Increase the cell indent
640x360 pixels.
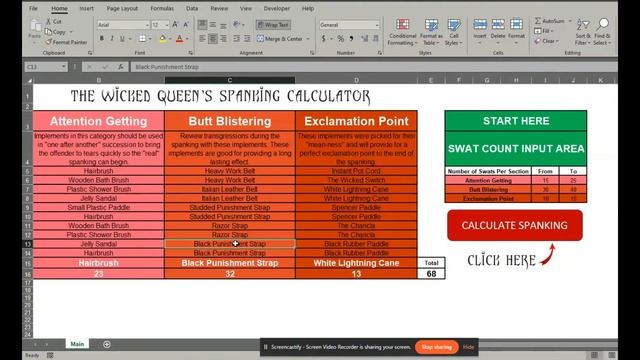pyautogui.click(x=247, y=39)
